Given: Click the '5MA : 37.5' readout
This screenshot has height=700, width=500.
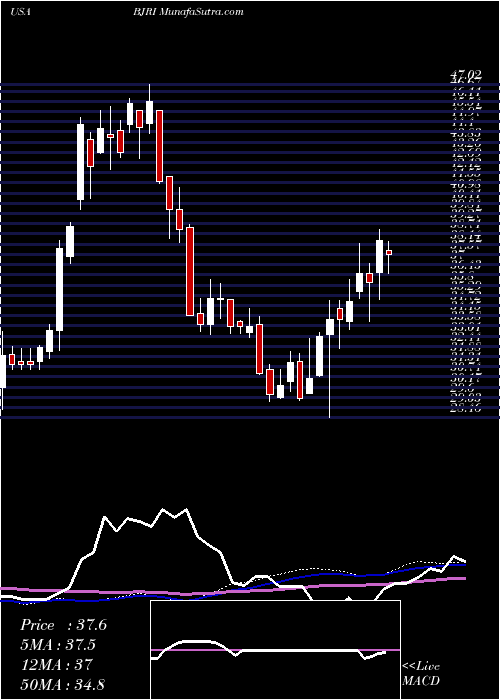Looking at the screenshot, I should (58, 645).
